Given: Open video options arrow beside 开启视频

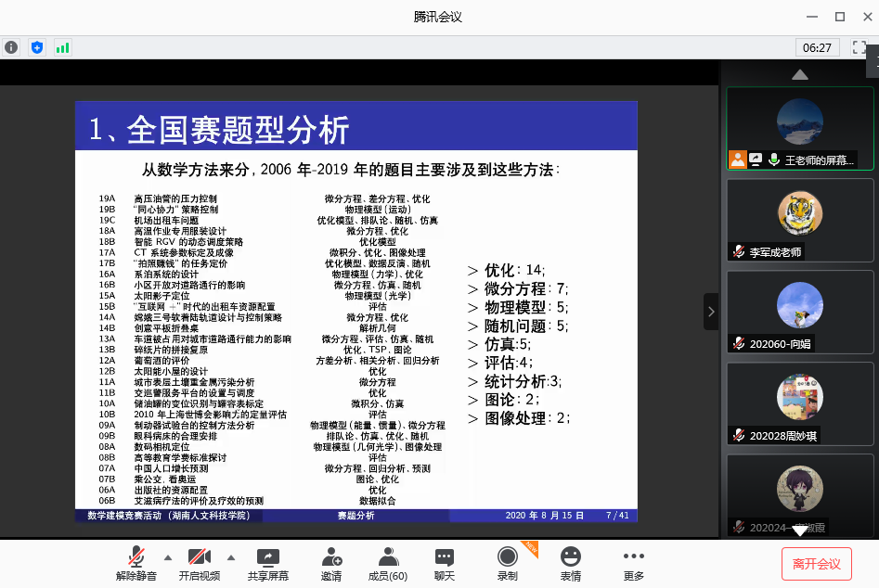Looking at the screenshot, I should coord(231,557).
